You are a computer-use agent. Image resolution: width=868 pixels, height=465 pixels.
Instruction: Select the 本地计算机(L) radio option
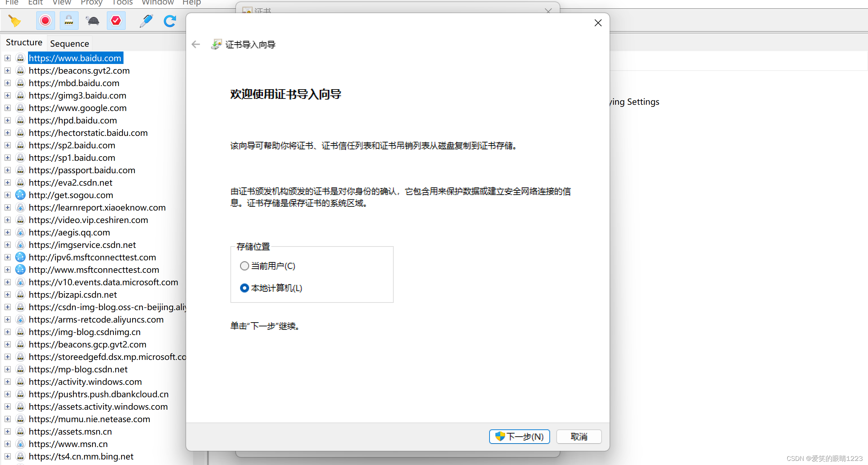(245, 288)
